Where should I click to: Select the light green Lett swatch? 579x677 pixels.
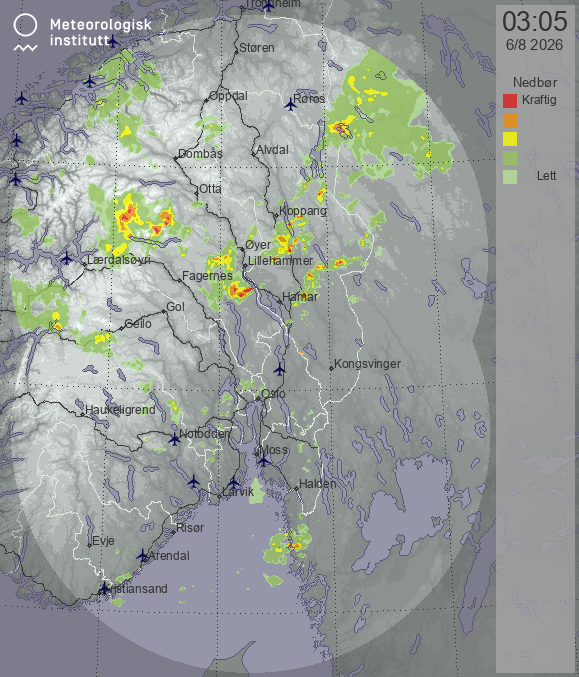pyautogui.click(x=510, y=177)
